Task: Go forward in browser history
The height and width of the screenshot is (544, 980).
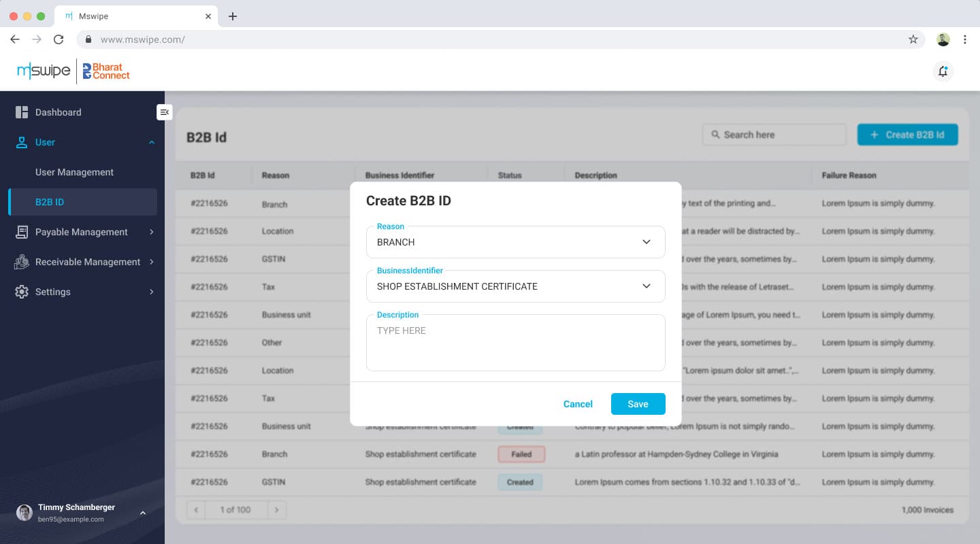Action: [x=37, y=39]
